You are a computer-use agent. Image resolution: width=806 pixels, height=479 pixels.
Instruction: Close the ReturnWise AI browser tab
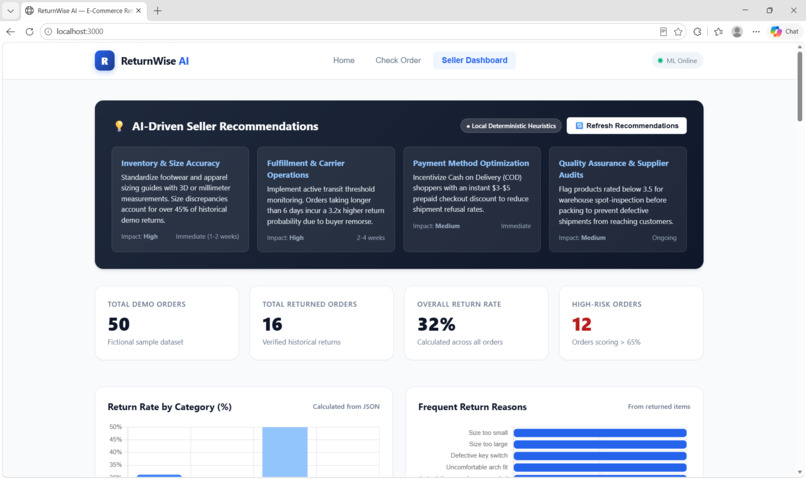pyautogui.click(x=138, y=10)
